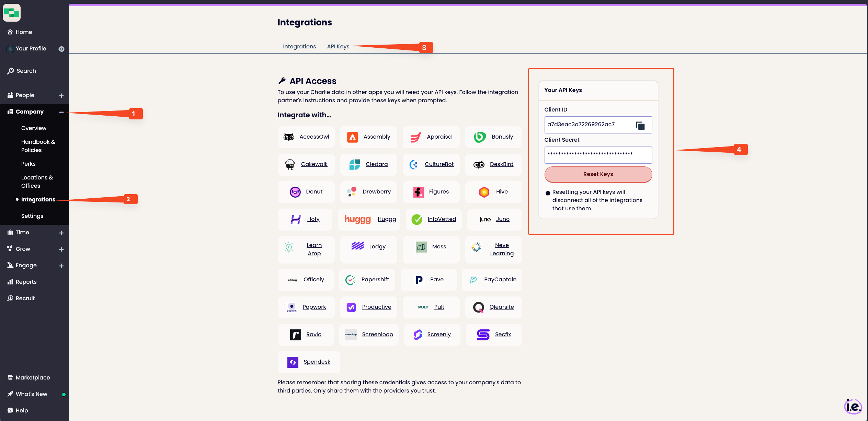
Task: Click the Charlie logo icon
Action: [x=12, y=13]
